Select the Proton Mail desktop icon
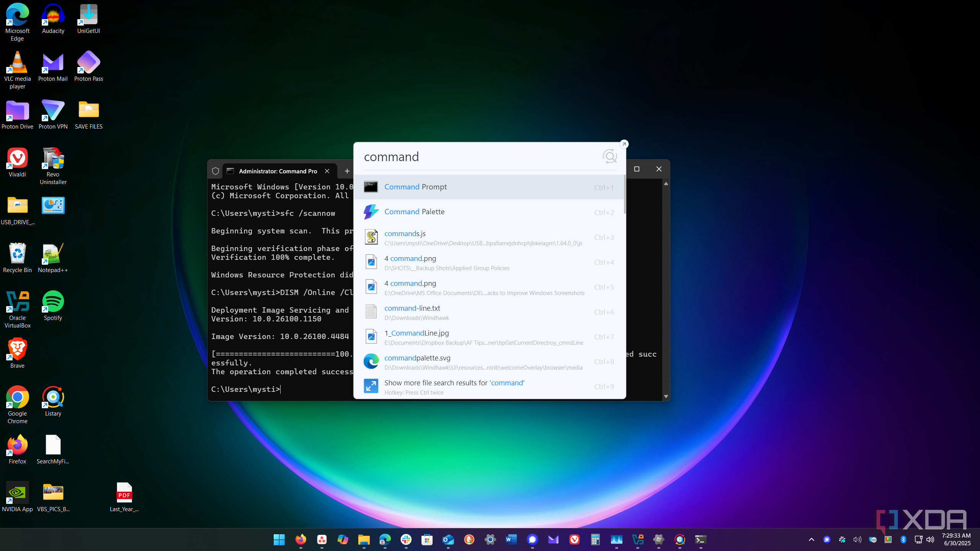Viewport: 980px width, 551px height. pyautogui.click(x=53, y=66)
